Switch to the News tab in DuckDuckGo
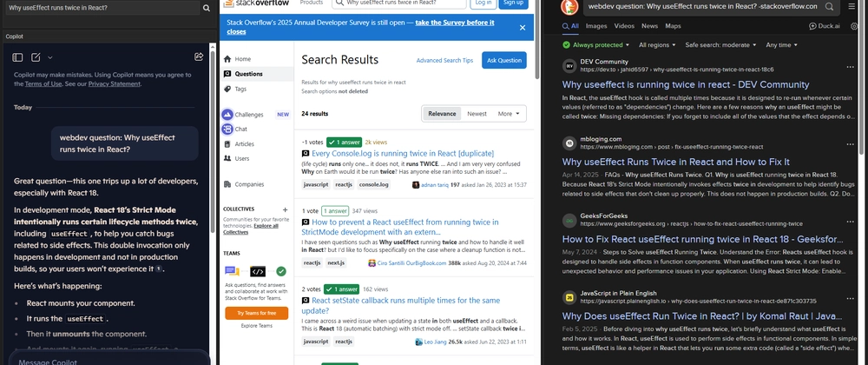The image size is (868, 365). [x=649, y=26]
